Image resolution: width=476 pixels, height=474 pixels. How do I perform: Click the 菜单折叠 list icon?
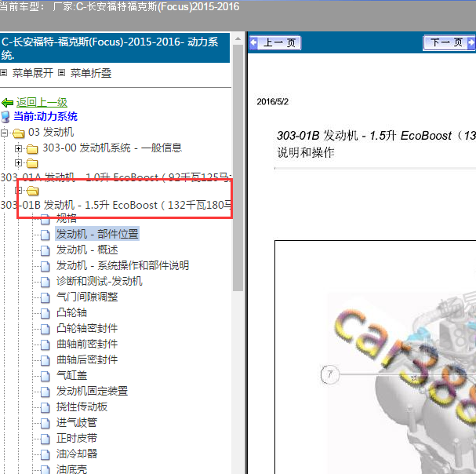62,73
